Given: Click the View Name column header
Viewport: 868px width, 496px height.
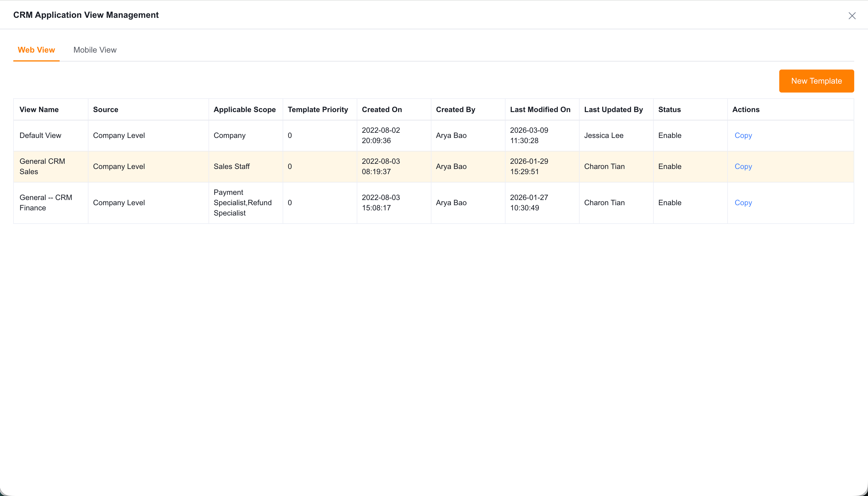Looking at the screenshot, I should pyautogui.click(x=51, y=110).
